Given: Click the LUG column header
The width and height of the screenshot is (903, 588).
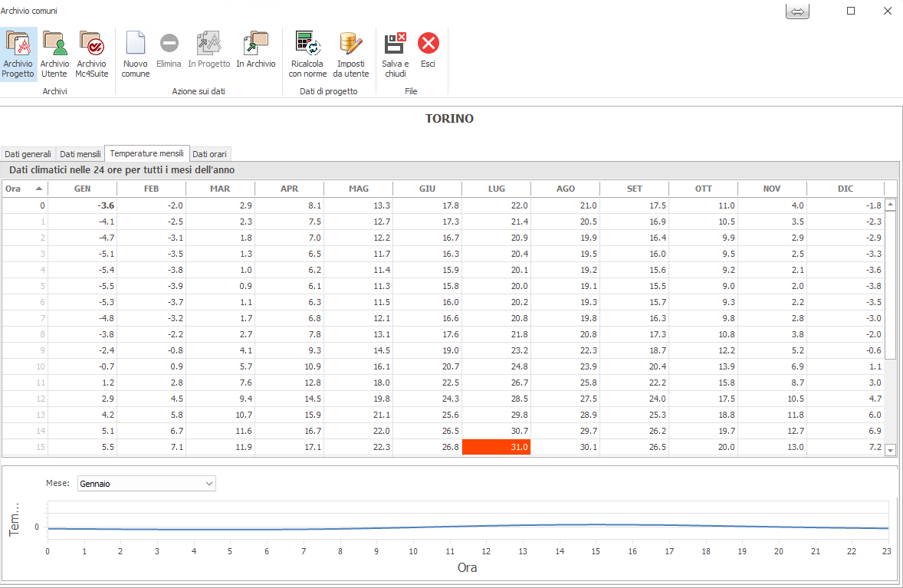Looking at the screenshot, I should point(496,189).
